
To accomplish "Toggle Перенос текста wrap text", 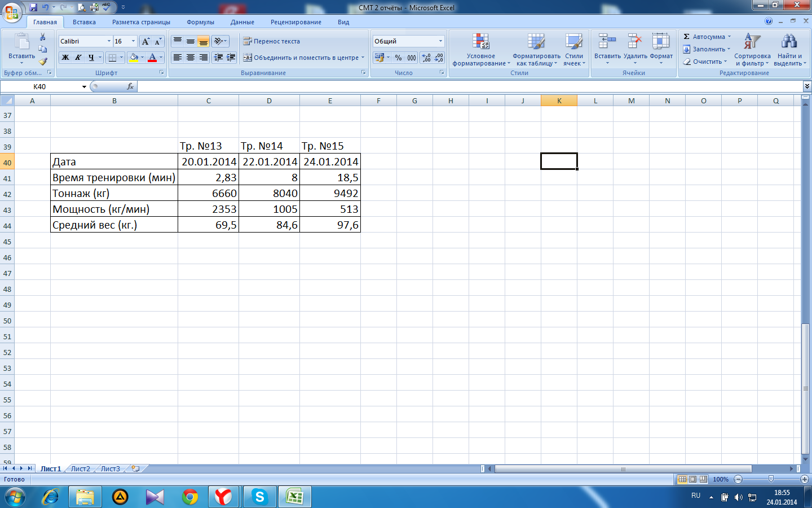I will pyautogui.click(x=272, y=41).
